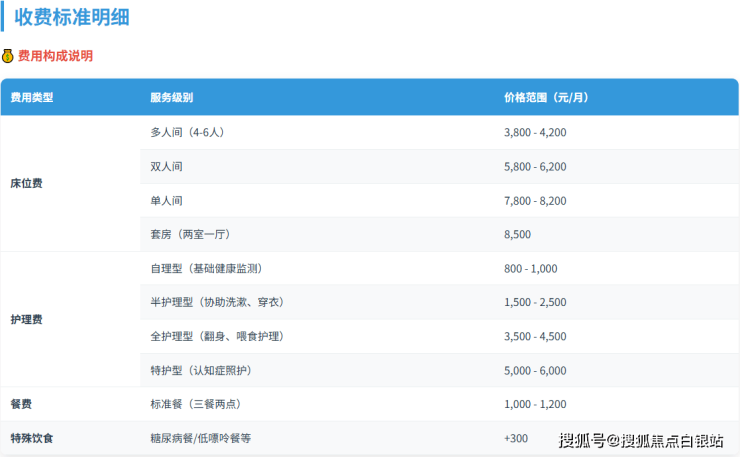Click the 费用类型 column header

tap(31, 98)
